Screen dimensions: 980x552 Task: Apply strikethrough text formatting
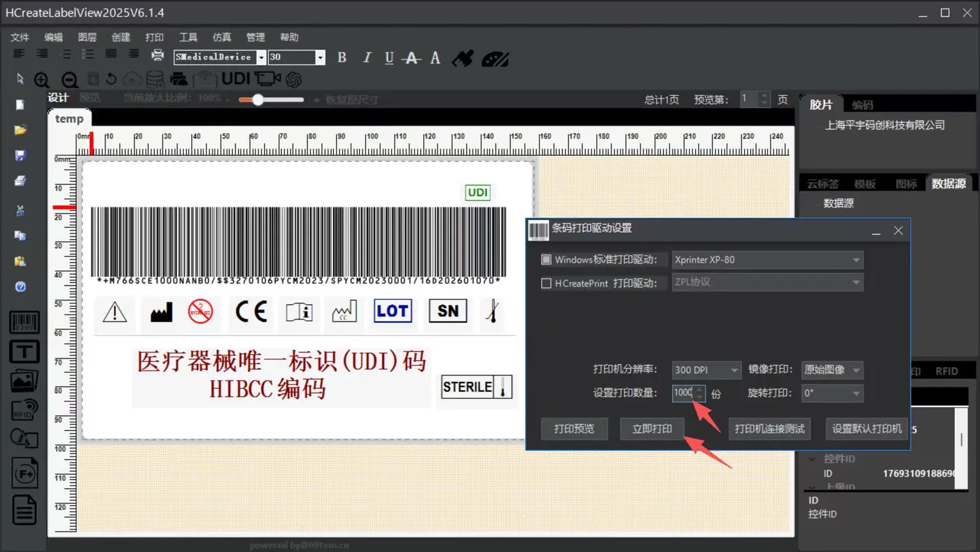pyautogui.click(x=412, y=57)
